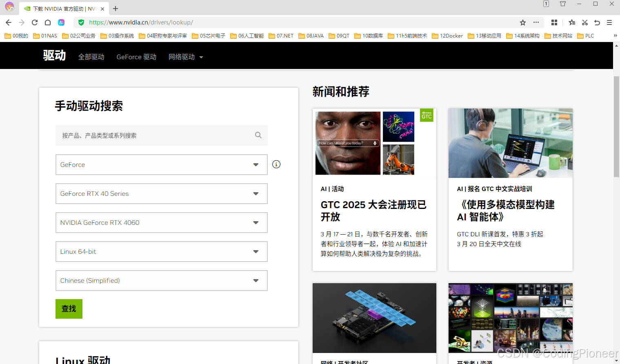Click the 驱动 heading in nav bar

coord(54,55)
